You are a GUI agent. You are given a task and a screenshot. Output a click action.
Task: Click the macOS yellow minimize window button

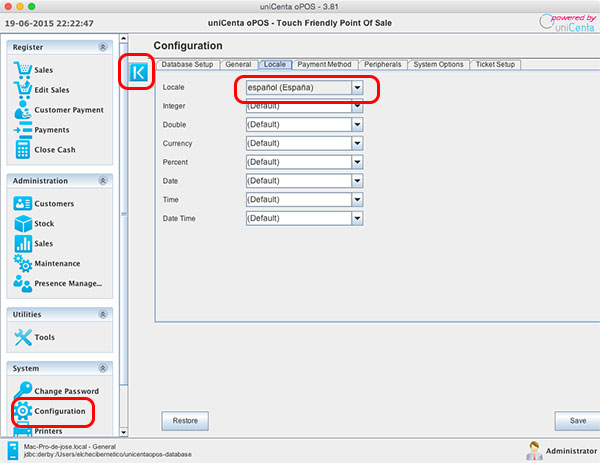click(20, 7)
